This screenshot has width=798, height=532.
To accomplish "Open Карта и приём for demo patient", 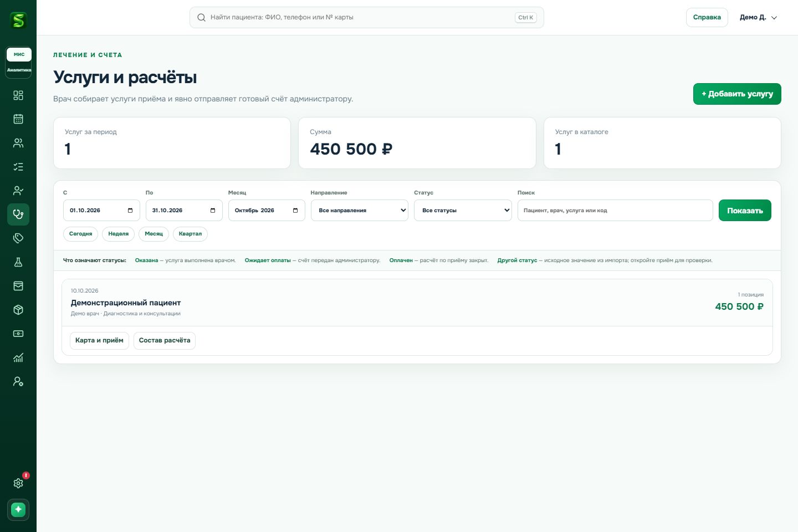I will pos(99,340).
